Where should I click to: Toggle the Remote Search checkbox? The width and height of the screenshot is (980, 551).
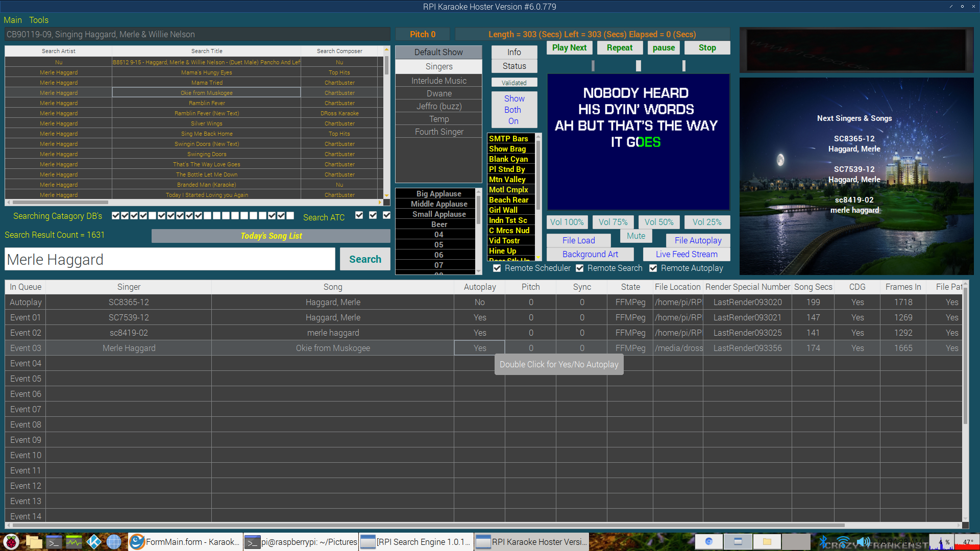coord(580,268)
